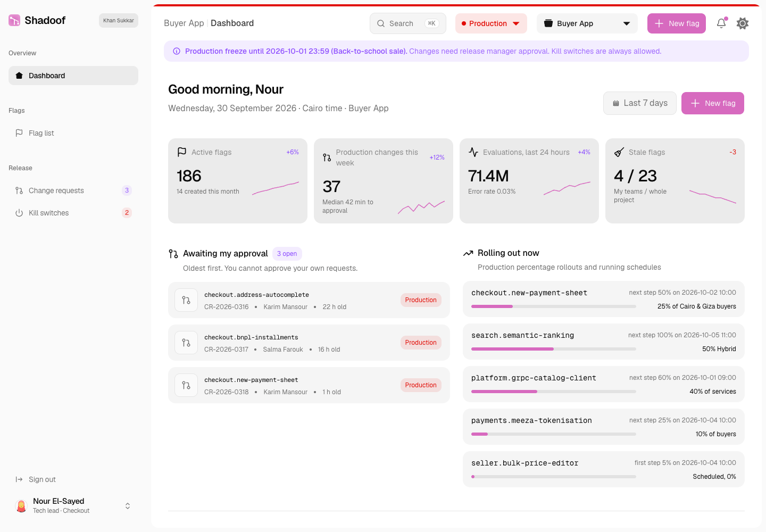Click the 3 open badge
This screenshot has width=766, height=532.
click(x=287, y=254)
